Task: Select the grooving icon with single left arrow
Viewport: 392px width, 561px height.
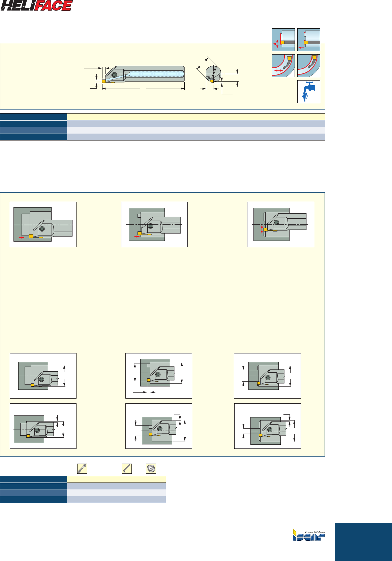Action: pos(308,40)
